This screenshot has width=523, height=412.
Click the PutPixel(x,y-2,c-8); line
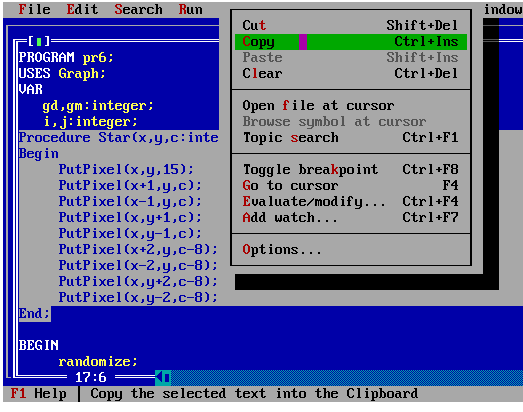pyautogui.click(x=138, y=298)
